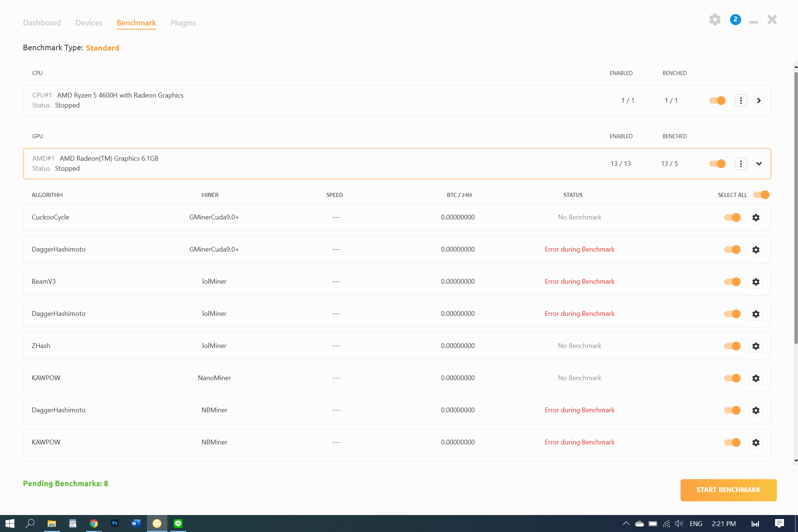The width and height of the screenshot is (798, 532).
Task: Change Benchmark Type from Standard
Action: tap(102, 48)
